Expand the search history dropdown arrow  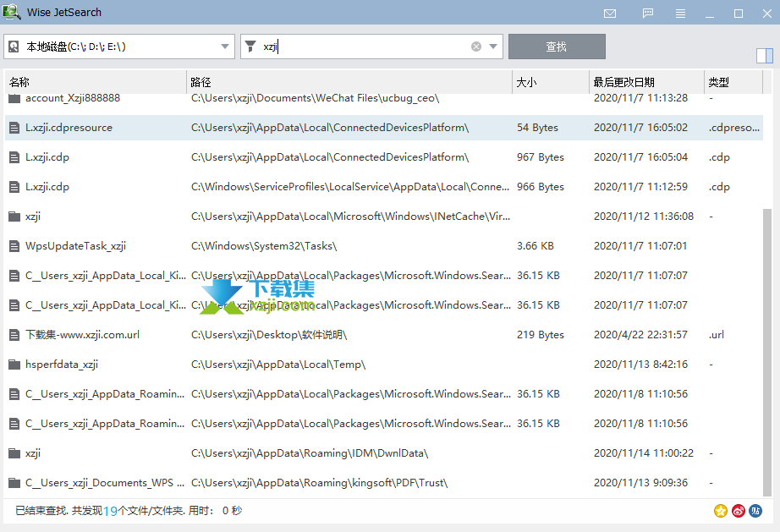coord(493,47)
